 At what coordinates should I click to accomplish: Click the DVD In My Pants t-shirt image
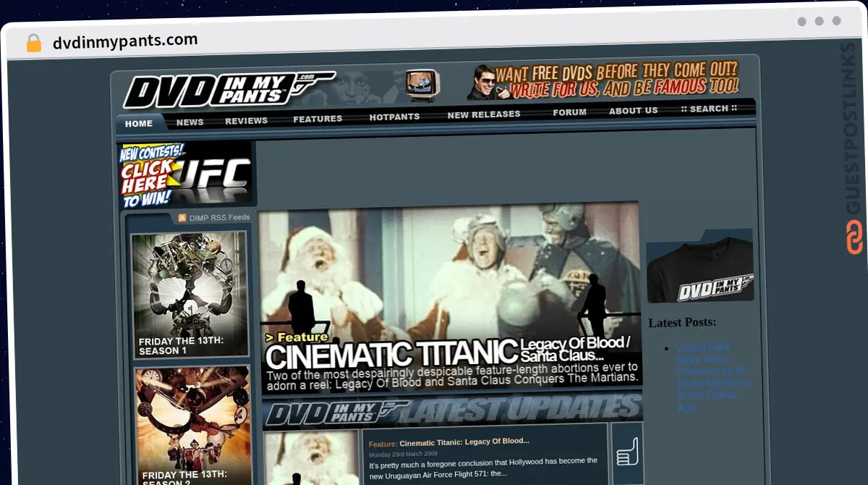[700, 266]
